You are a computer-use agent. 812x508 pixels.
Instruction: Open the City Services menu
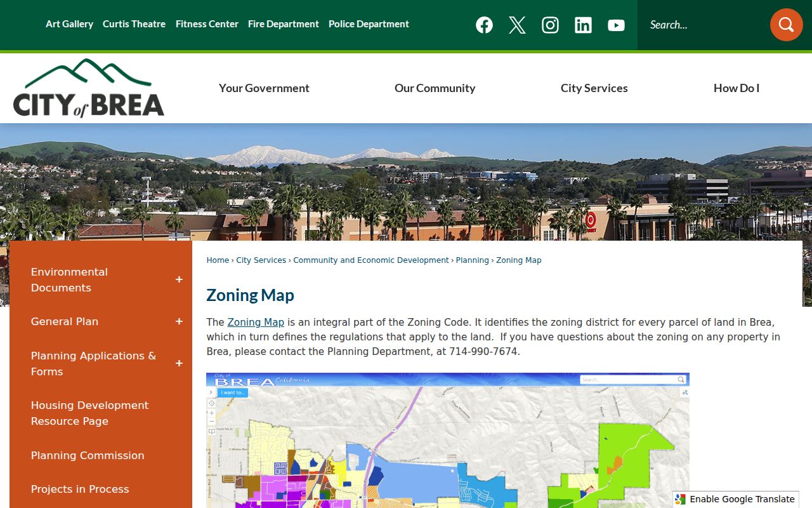tap(594, 88)
